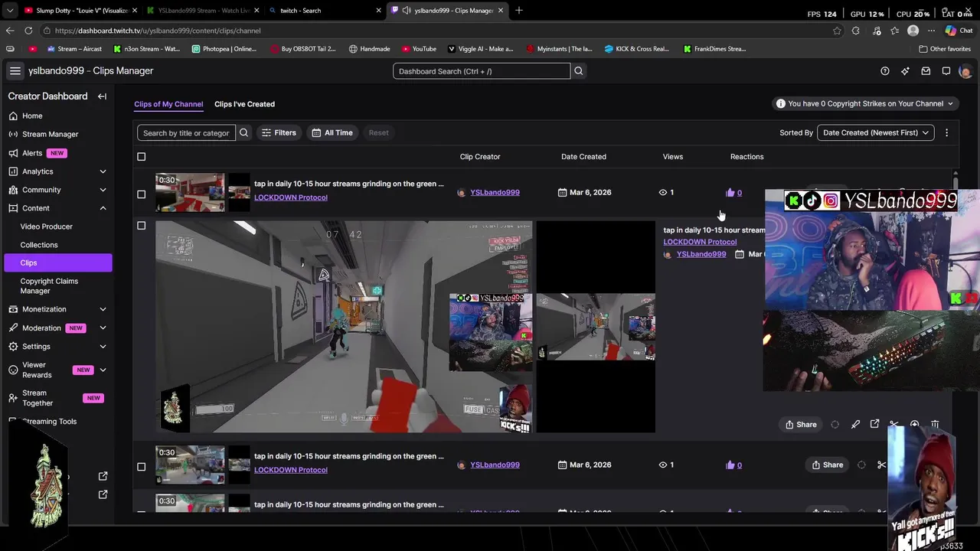Open Video Producer under Content
The width and height of the screenshot is (980, 551).
click(x=46, y=227)
